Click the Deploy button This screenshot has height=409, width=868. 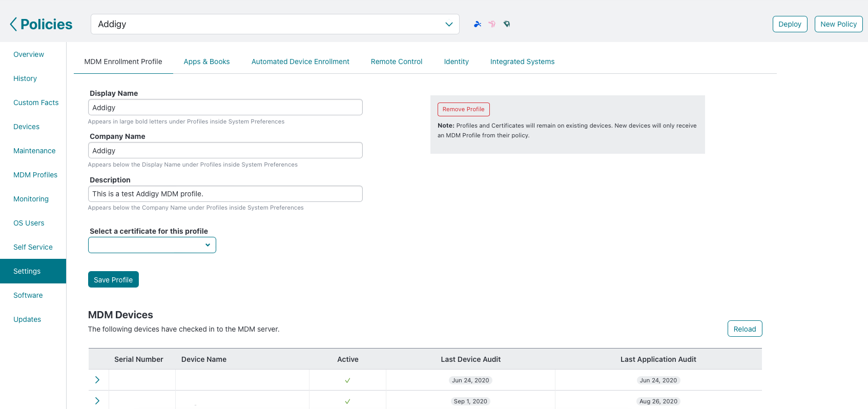click(790, 24)
